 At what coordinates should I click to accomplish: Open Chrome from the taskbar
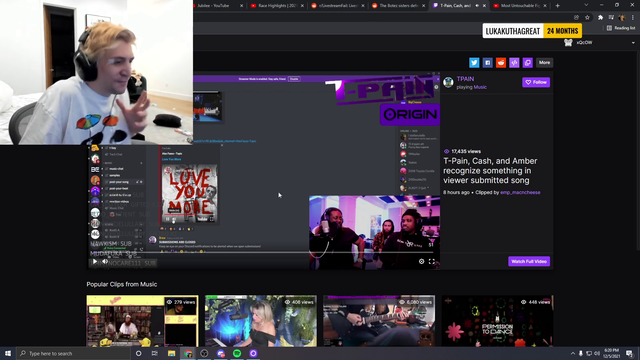coord(188,353)
